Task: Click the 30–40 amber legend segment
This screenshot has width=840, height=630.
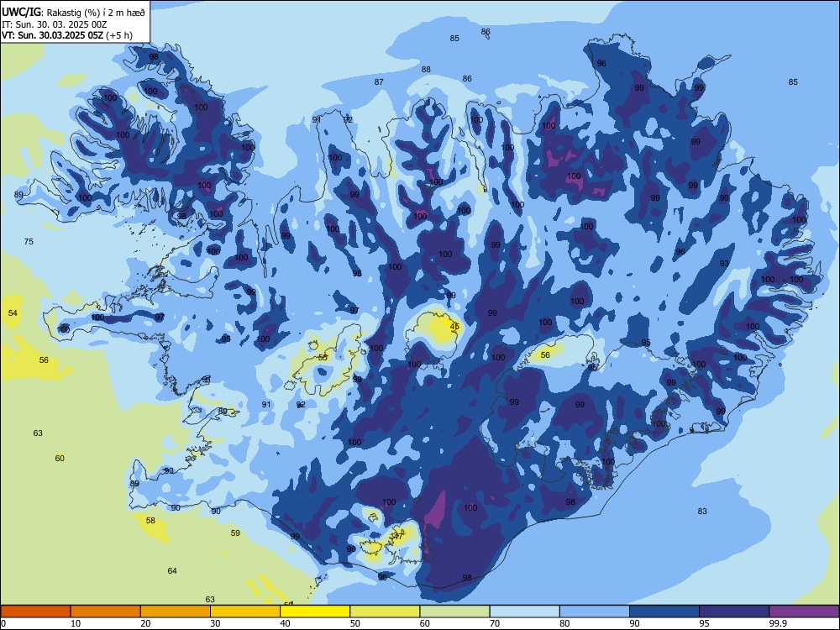Action: (x=245, y=612)
